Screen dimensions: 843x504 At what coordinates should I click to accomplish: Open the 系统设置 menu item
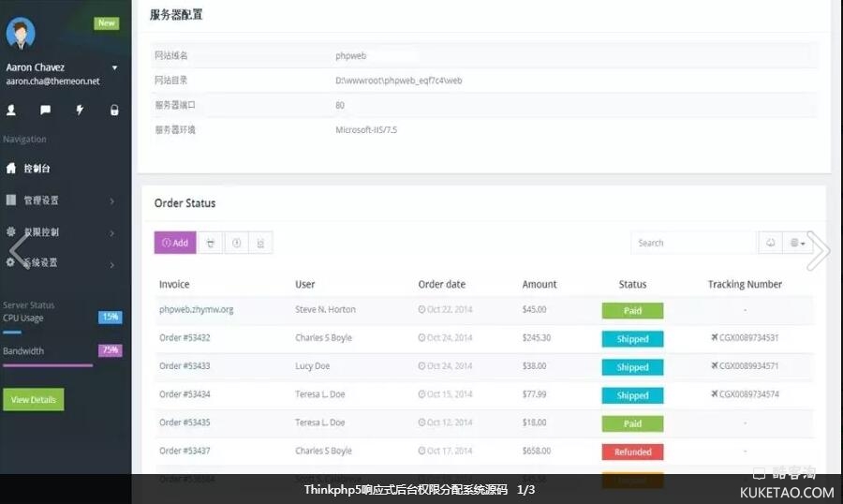coord(40,262)
